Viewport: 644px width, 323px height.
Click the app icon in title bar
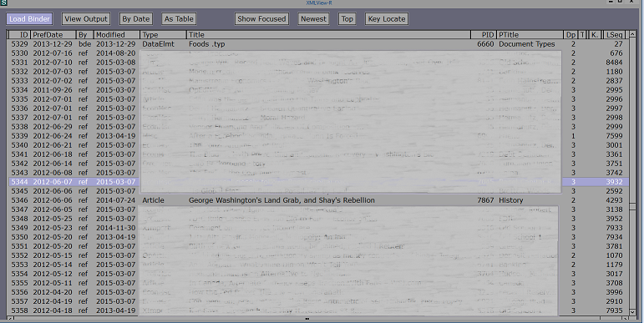click(x=3, y=3)
